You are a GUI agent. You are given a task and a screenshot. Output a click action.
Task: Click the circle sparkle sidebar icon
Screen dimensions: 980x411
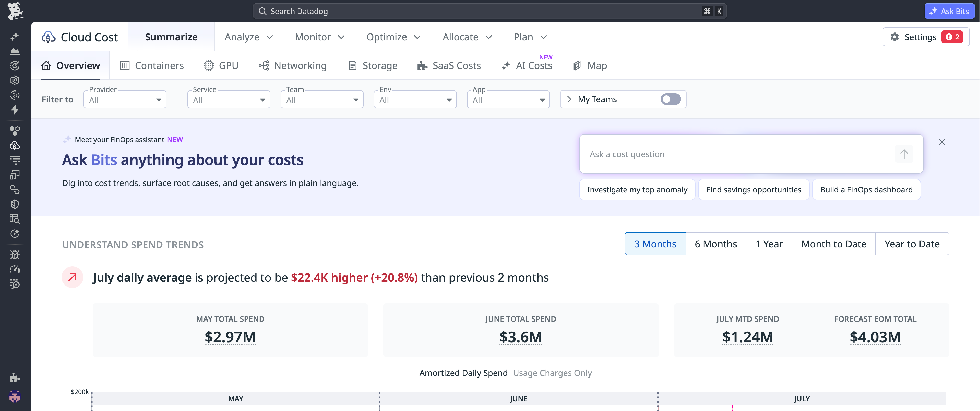[15, 234]
